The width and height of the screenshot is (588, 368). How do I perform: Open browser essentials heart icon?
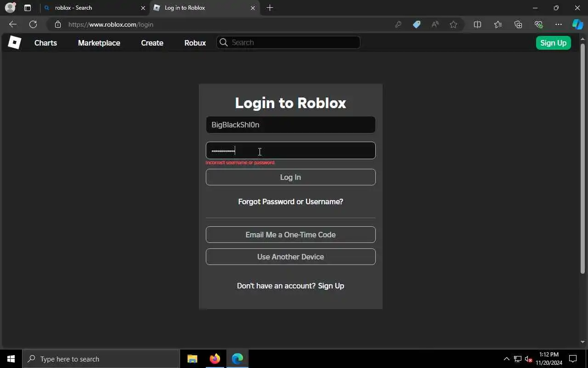pyautogui.click(x=538, y=24)
